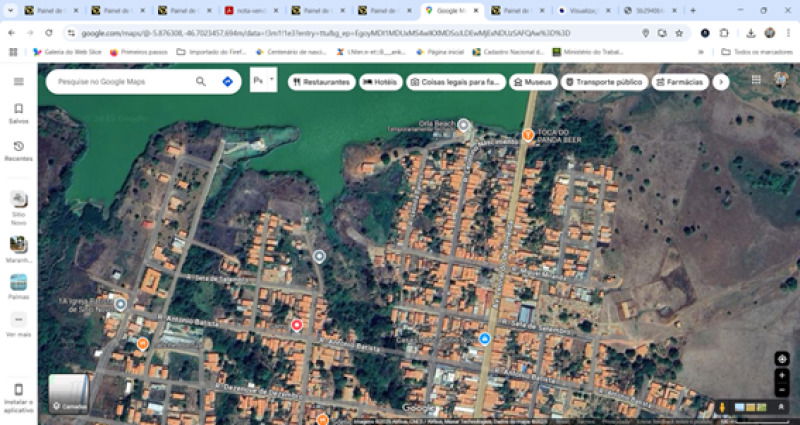Select the Street View Pegman
The height and width of the screenshot is (425, 800).
722,407
